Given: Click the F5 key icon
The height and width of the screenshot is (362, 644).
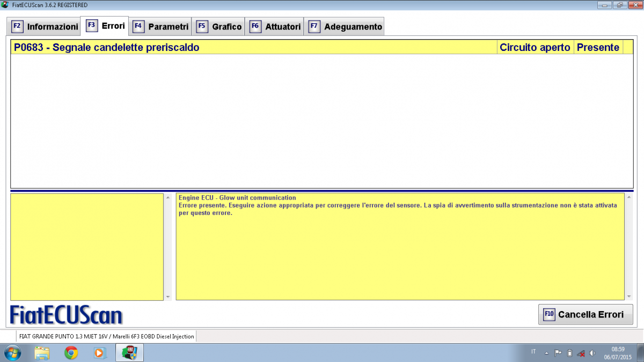Looking at the screenshot, I should pos(202,26).
